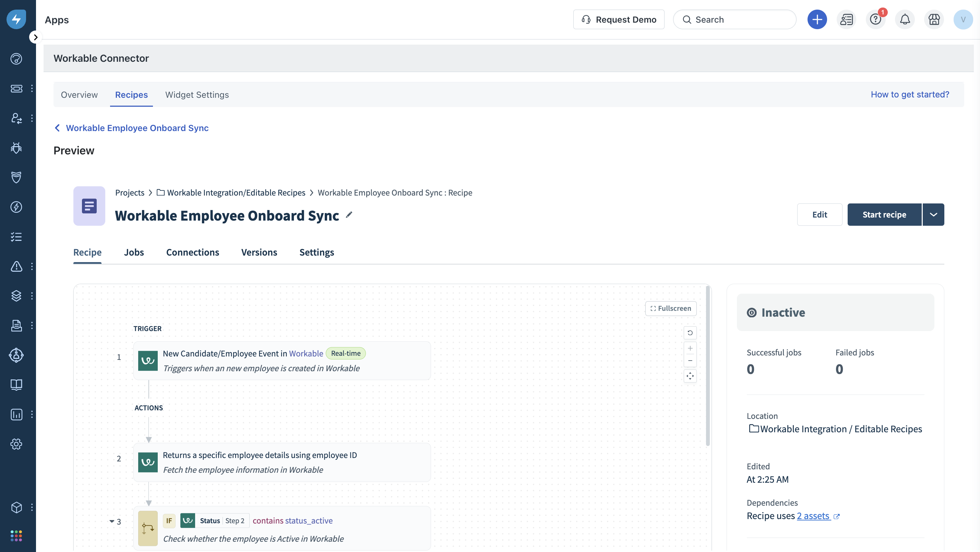The height and width of the screenshot is (552, 980).
Task: Fit recipe to view icon
Action: click(x=690, y=376)
